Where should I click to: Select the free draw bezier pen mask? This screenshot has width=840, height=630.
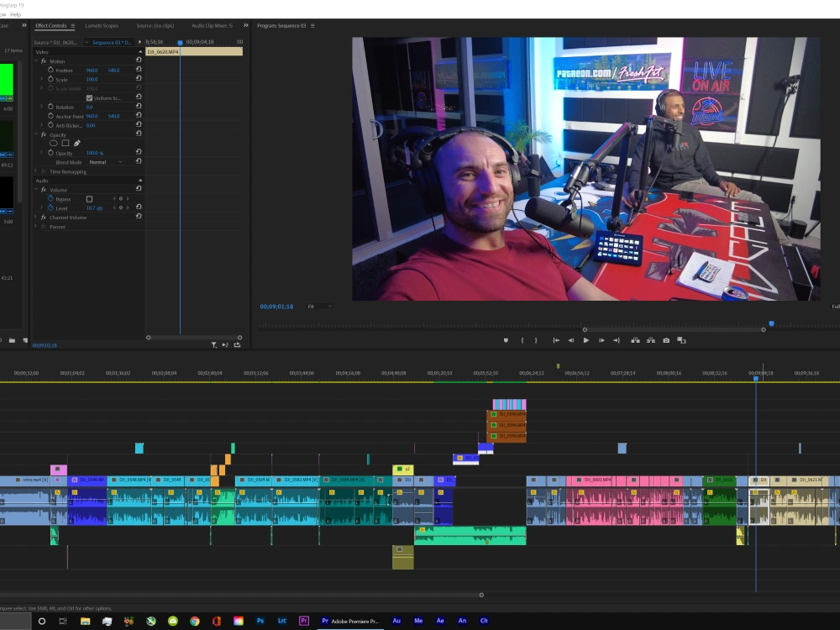pyautogui.click(x=77, y=143)
